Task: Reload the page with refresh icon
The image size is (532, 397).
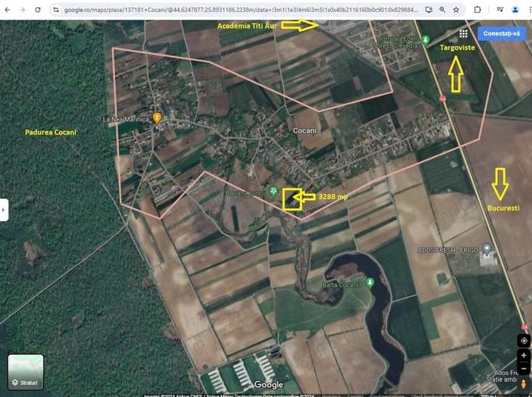Action: pos(37,10)
